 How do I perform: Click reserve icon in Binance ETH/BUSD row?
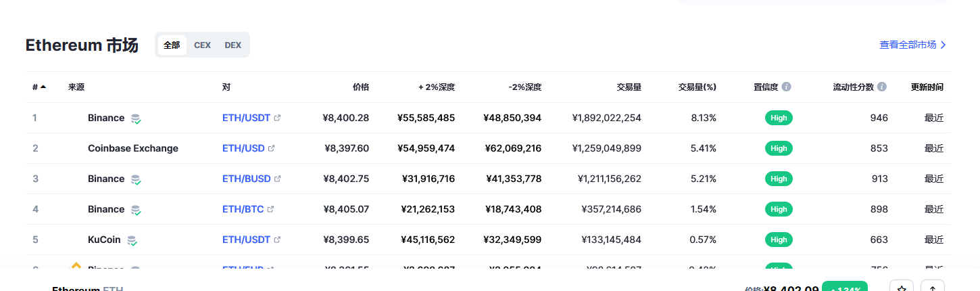(x=136, y=179)
